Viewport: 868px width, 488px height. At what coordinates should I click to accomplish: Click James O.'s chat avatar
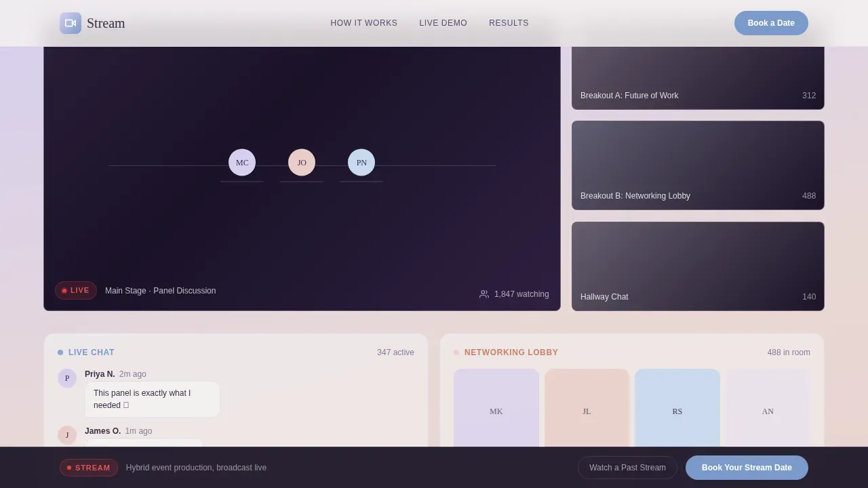(67, 435)
